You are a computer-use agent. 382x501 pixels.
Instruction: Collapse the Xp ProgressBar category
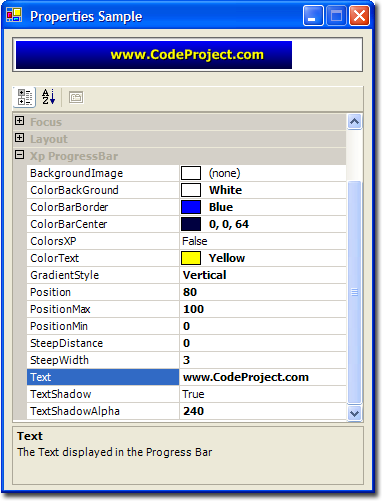[20, 155]
